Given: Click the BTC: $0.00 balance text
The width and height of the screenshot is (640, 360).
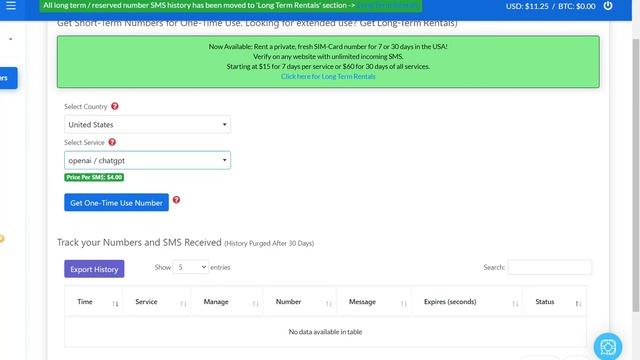Looking at the screenshot, I should [x=577, y=6].
